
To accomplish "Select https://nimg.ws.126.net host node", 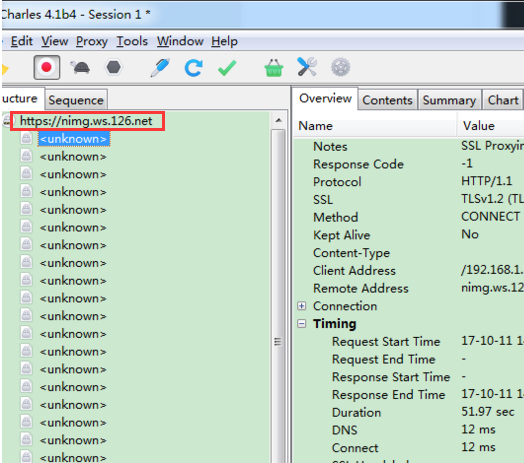I will tap(86, 121).
